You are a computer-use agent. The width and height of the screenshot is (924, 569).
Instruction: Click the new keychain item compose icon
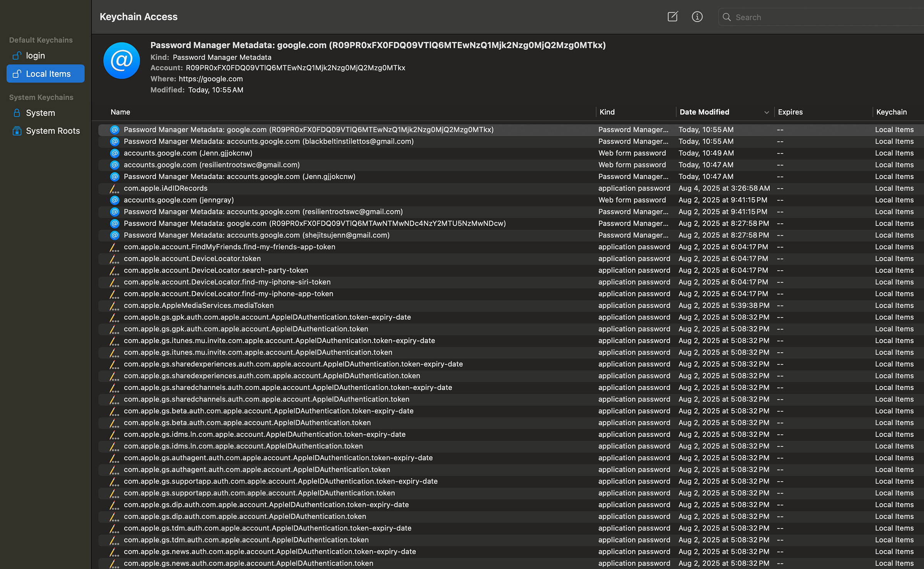click(672, 17)
